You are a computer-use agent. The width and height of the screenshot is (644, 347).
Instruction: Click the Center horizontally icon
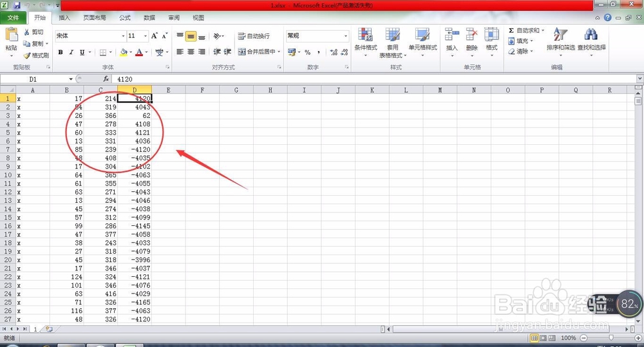191,52
